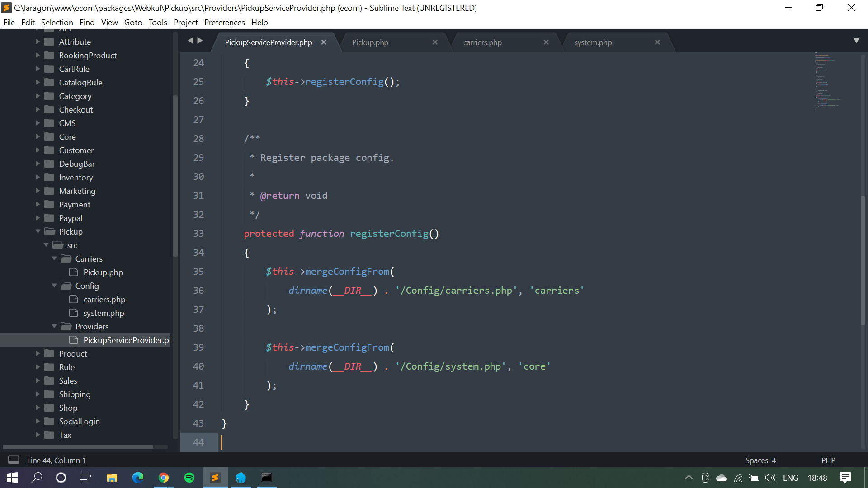Change syntax via PHP in status bar
Screen dimensions: 868x488
(828, 460)
